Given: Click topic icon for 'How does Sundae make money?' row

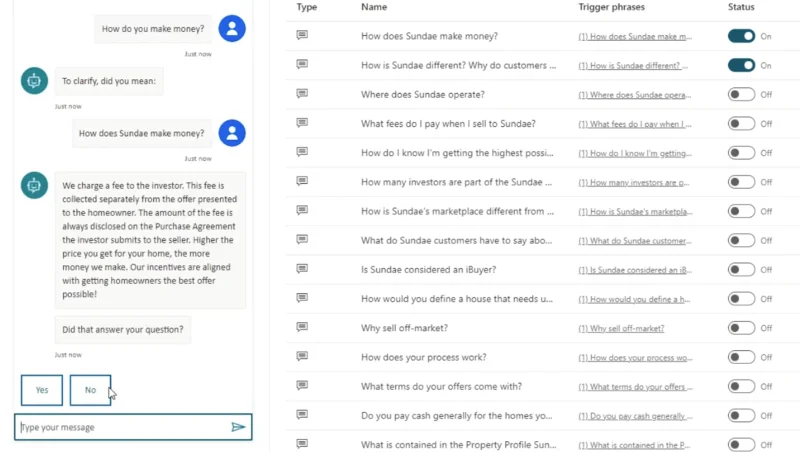Looking at the screenshot, I should tap(302, 35).
